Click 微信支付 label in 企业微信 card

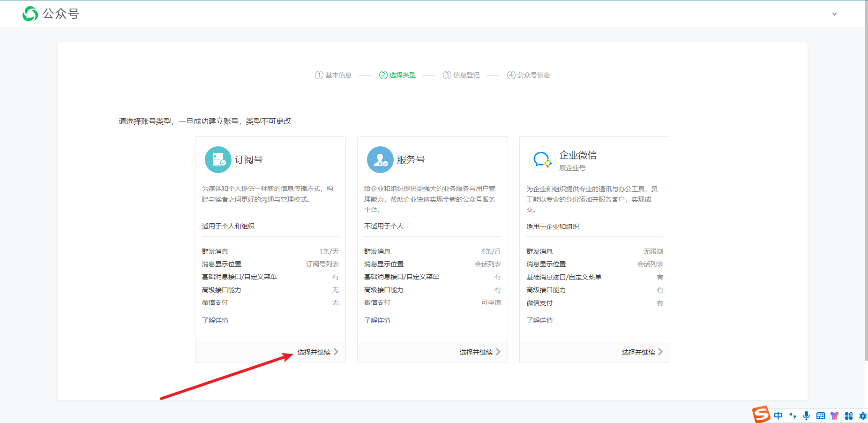pyautogui.click(x=539, y=303)
